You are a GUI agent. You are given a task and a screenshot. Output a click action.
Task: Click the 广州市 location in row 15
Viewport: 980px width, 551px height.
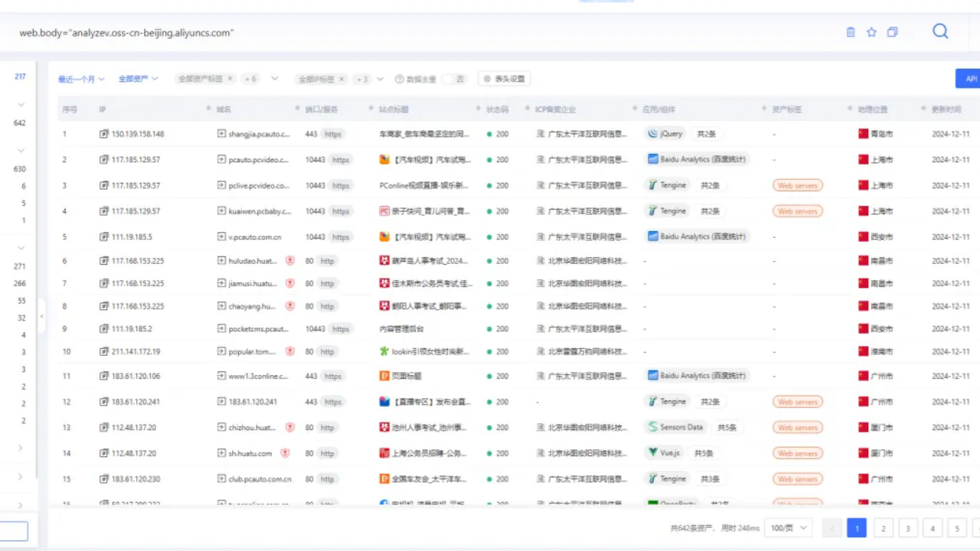[x=881, y=479]
